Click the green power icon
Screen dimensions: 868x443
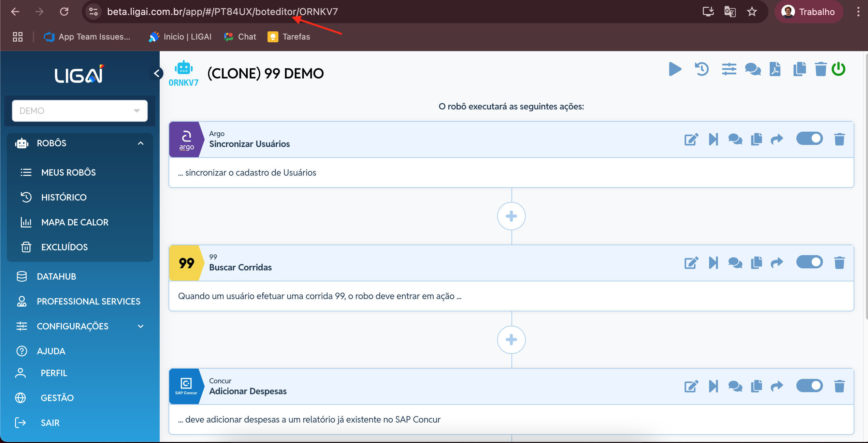pos(838,69)
